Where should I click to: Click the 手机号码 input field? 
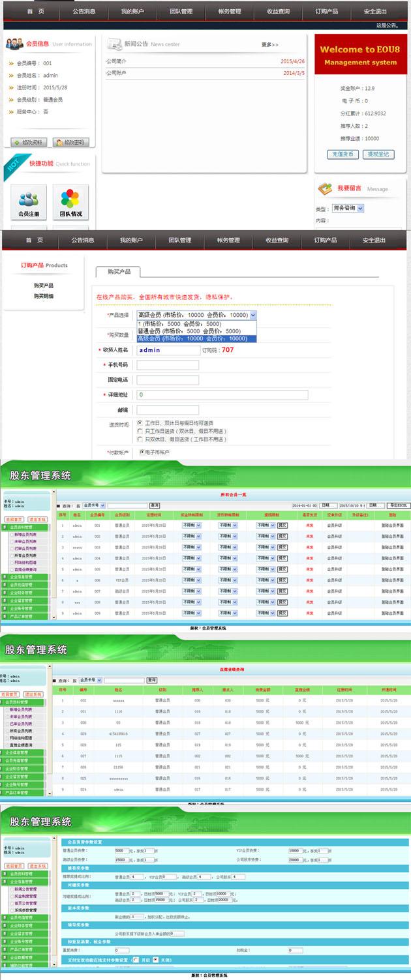(x=168, y=365)
